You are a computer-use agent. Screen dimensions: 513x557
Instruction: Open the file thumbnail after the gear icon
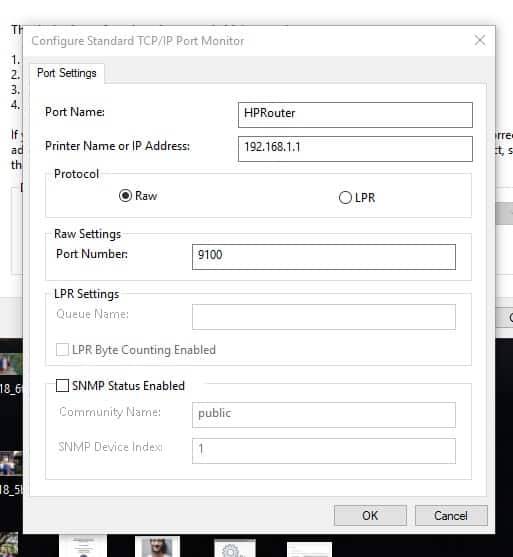[309, 550]
